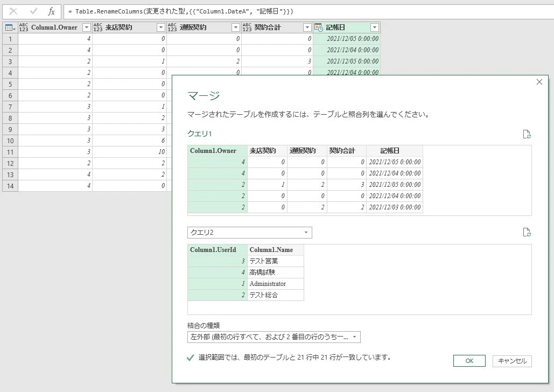The width and height of the screenshot is (554, 392).
Task: Select Column1.Name header in クエリ2 preview
Action: 276,250
